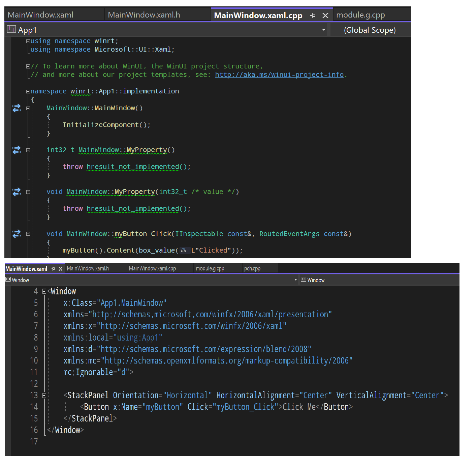This screenshot has height=465, width=476.
Task: Click the closing </StackPanel> tag
Action: pyautogui.click(x=90, y=418)
